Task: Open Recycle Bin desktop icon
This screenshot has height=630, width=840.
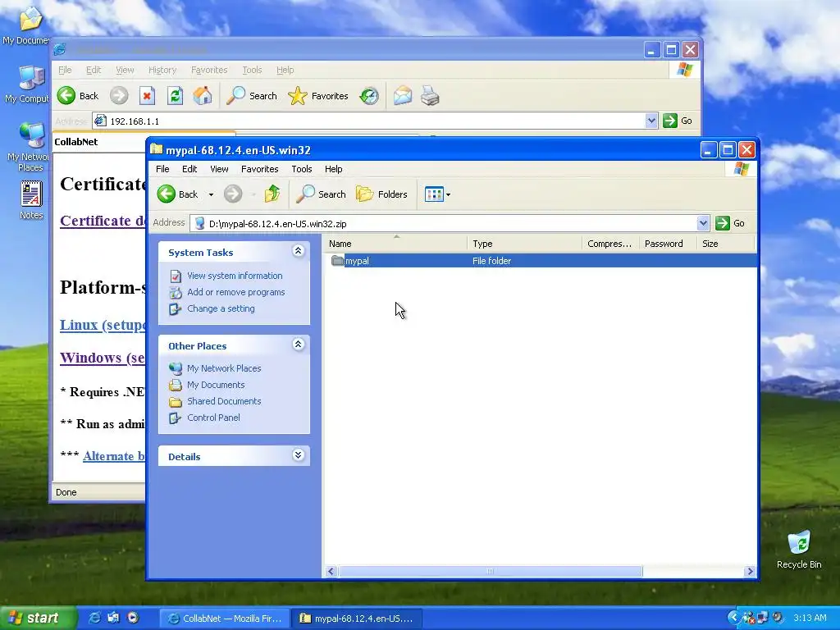Action: pyautogui.click(x=799, y=549)
